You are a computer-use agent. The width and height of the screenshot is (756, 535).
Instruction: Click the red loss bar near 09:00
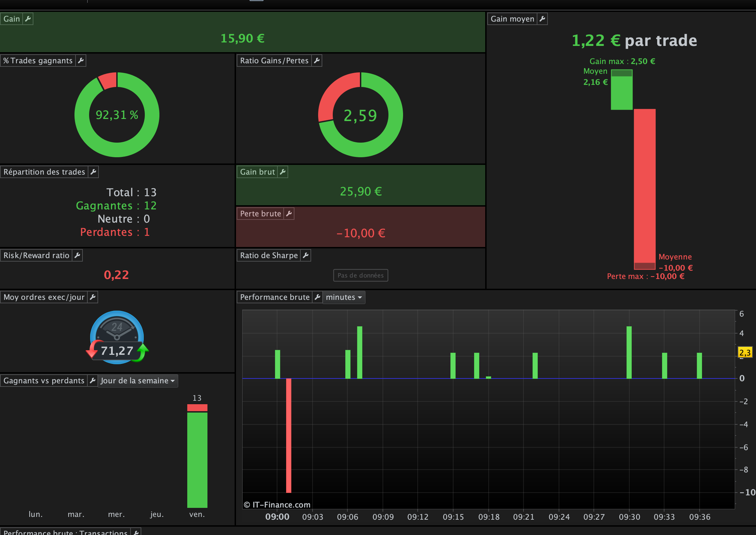(289, 435)
